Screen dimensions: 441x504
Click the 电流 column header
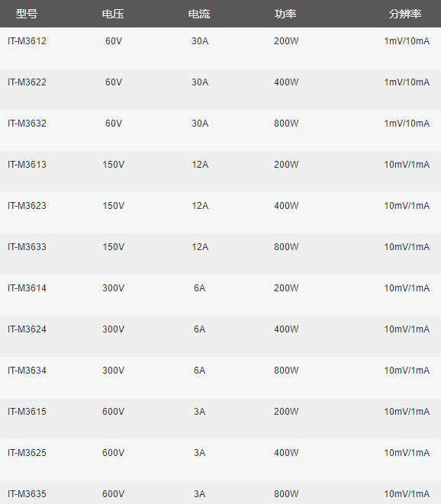[199, 14]
